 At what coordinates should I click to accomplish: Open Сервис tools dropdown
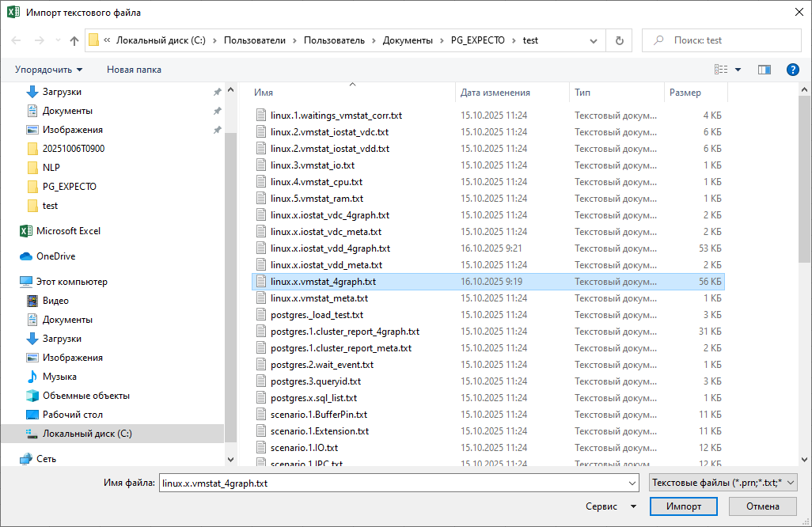[611, 506]
